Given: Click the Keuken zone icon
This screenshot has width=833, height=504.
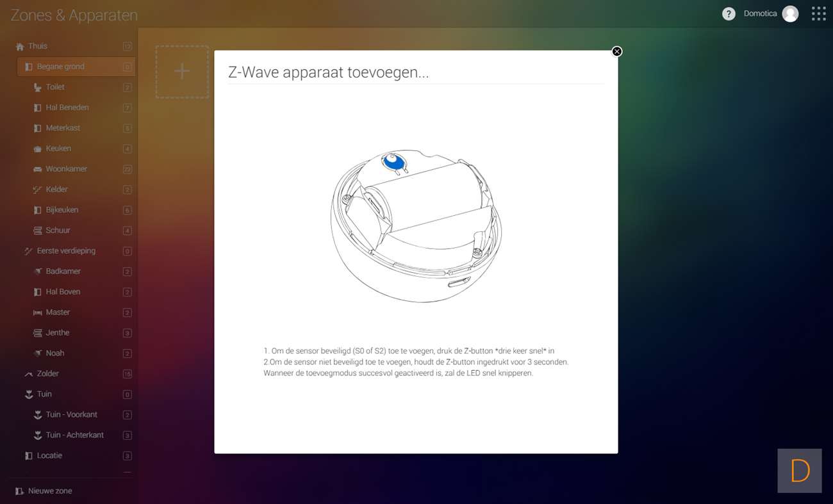Looking at the screenshot, I should 37,149.
